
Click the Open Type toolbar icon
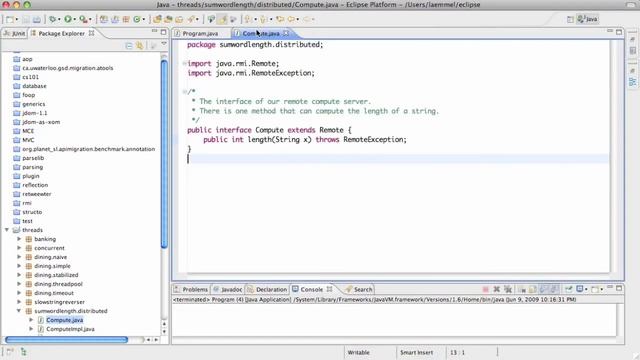(x=157, y=19)
